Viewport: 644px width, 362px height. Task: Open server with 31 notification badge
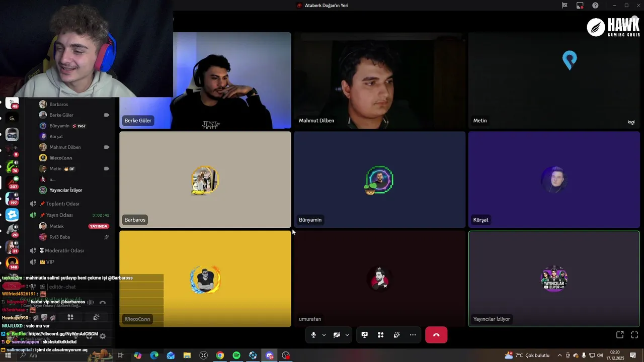click(x=12, y=247)
